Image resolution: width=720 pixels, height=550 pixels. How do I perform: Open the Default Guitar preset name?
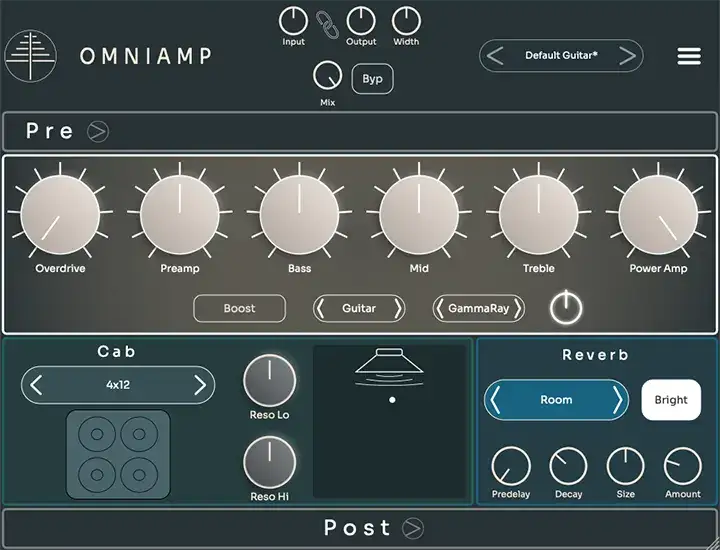click(x=561, y=56)
